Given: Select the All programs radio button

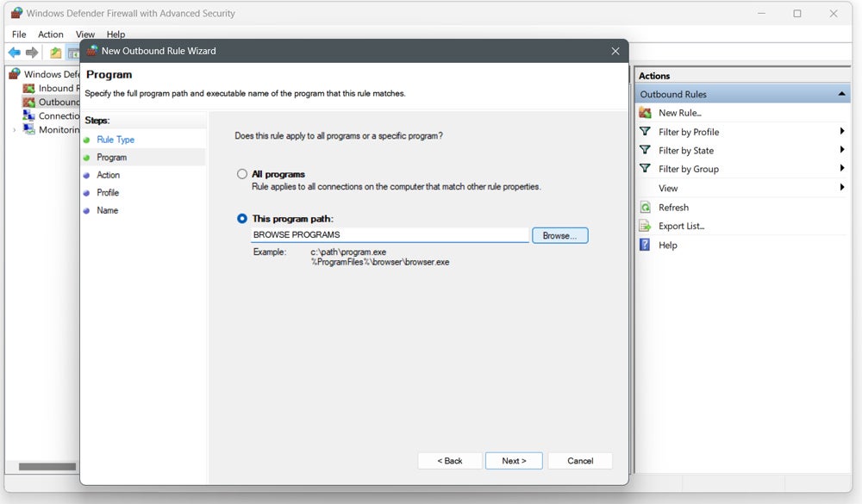Looking at the screenshot, I should (x=242, y=173).
